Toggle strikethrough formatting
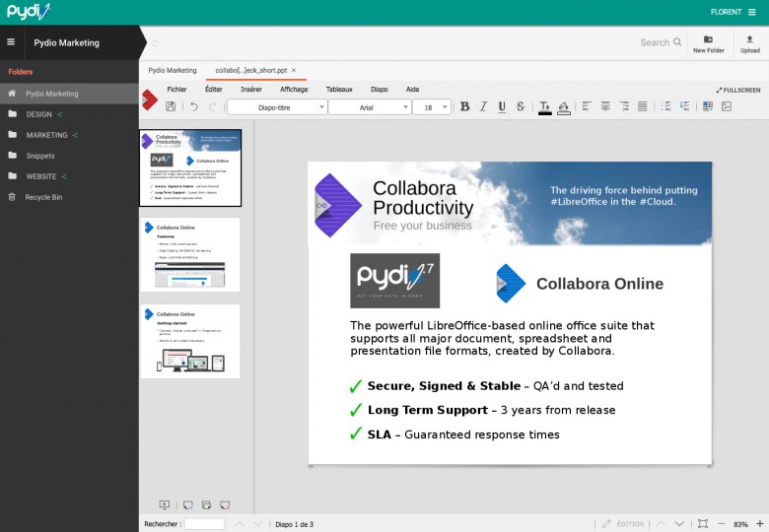The image size is (769, 532). 520,106
